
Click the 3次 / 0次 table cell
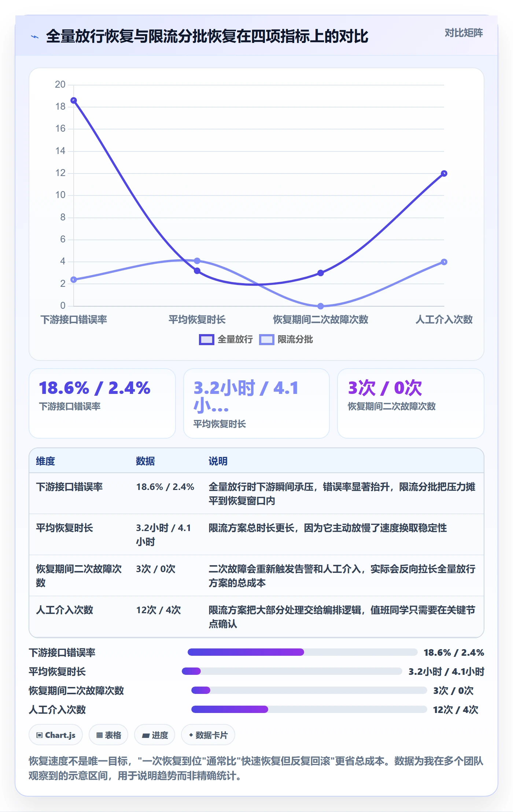pos(156,569)
